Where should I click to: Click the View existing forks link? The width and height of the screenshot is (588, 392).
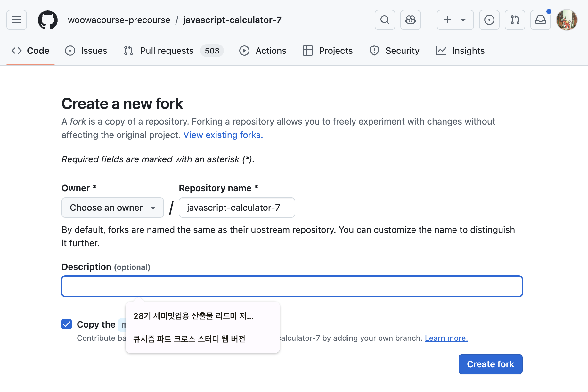click(x=223, y=135)
